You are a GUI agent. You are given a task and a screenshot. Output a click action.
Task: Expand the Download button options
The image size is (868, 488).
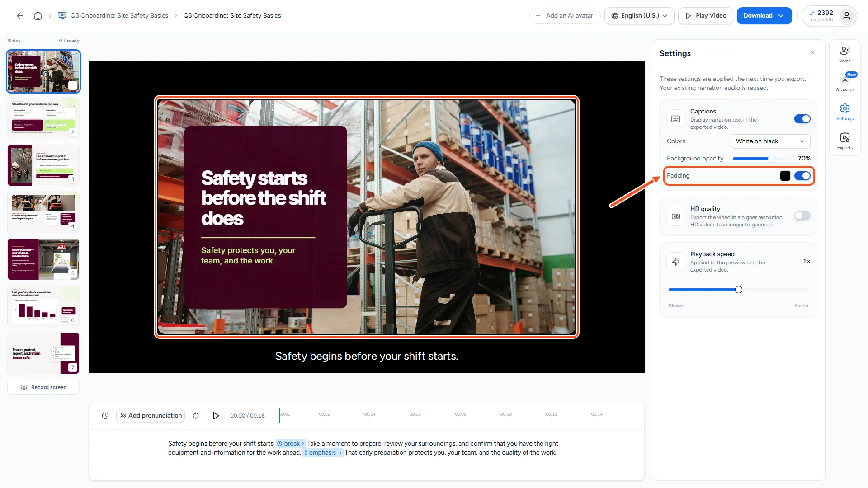[781, 16]
